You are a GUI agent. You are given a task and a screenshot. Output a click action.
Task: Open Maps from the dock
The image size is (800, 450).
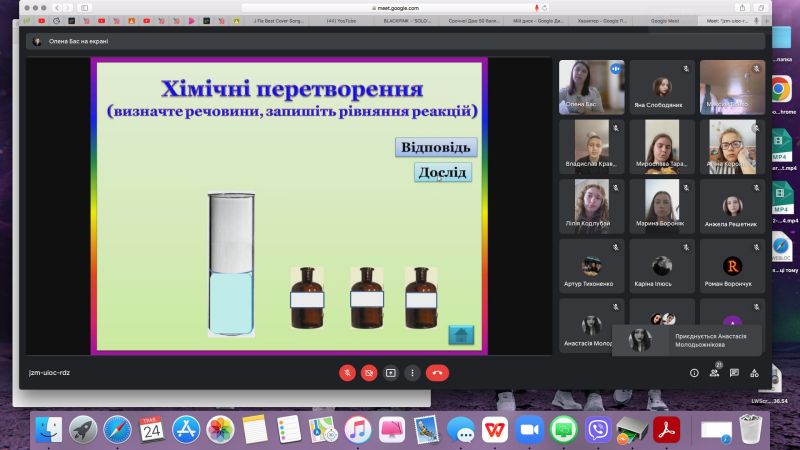pyautogui.click(x=323, y=430)
